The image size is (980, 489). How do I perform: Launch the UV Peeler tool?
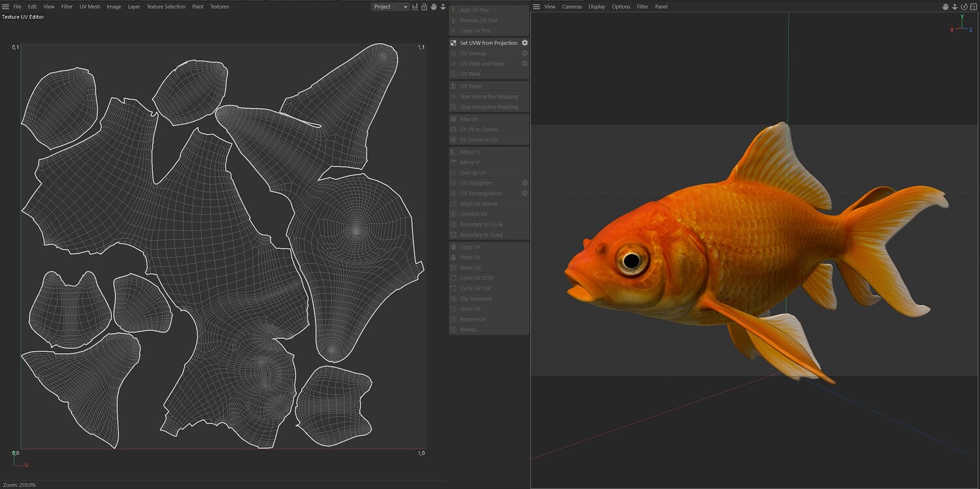tap(489, 86)
